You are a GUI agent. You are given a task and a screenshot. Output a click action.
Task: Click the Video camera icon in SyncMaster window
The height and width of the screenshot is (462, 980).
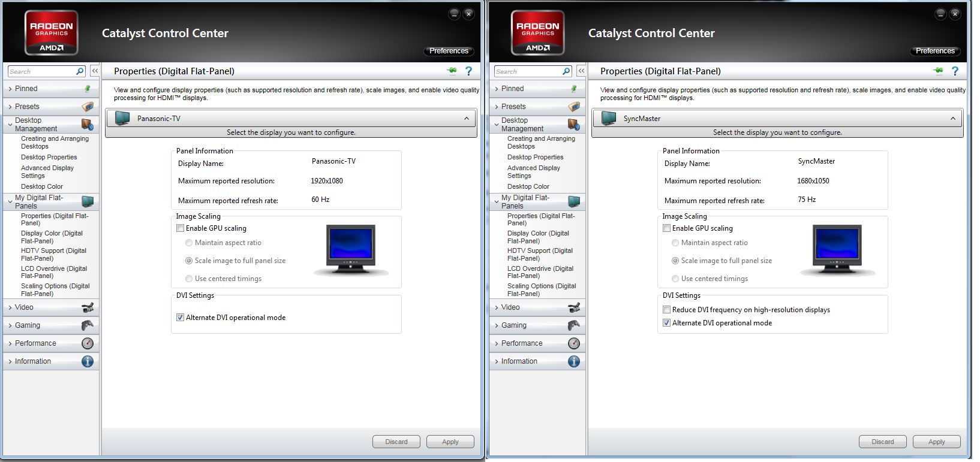(x=574, y=307)
